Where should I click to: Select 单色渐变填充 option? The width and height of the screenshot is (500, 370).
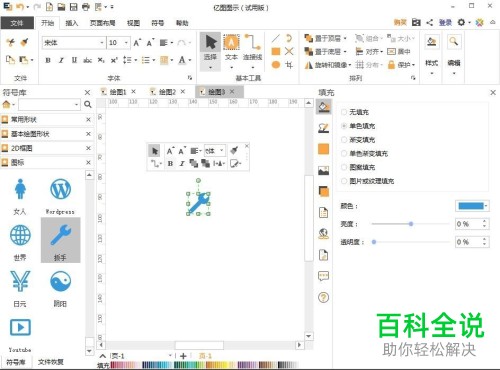click(x=364, y=153)
